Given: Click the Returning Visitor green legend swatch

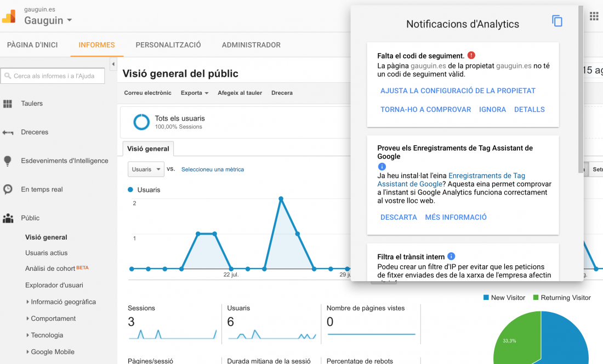Looking at the screenshot, I should click(536, 298).
